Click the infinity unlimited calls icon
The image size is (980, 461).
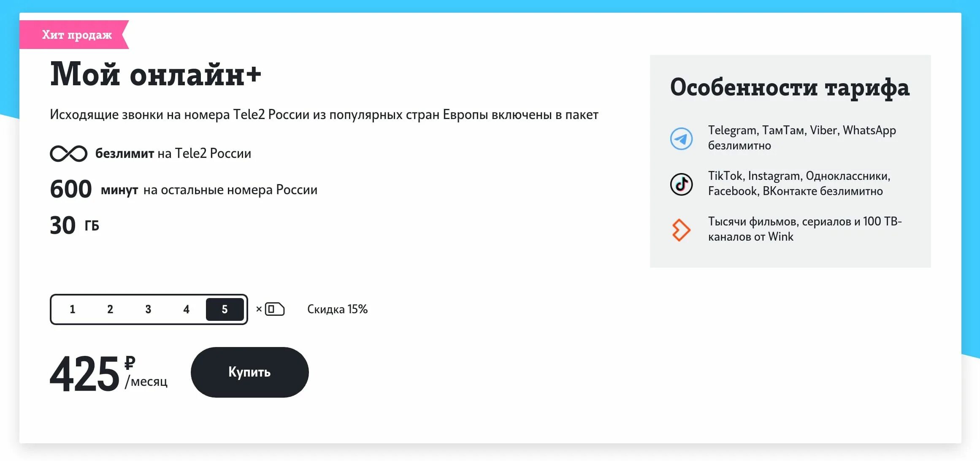tap(69, 154)
